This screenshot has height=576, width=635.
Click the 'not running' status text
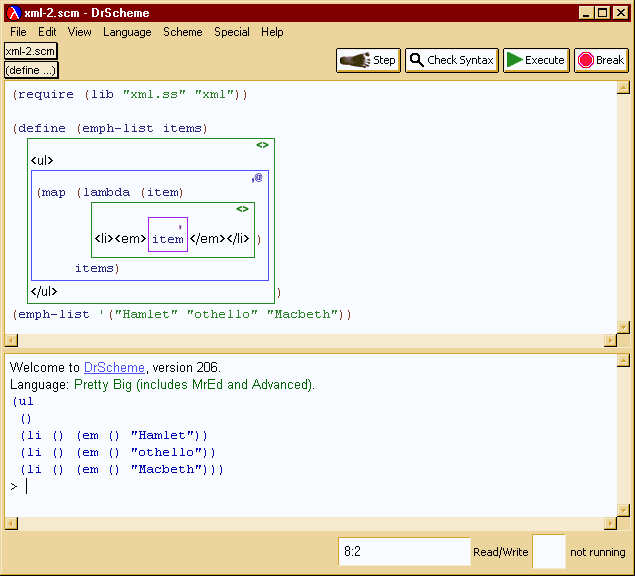point(597,552)
